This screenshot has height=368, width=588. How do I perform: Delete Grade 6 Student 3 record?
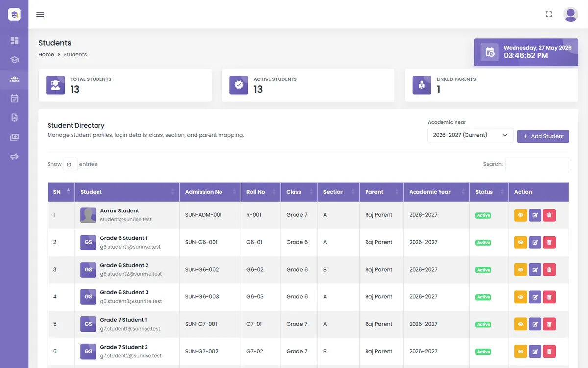coord(549,297)
